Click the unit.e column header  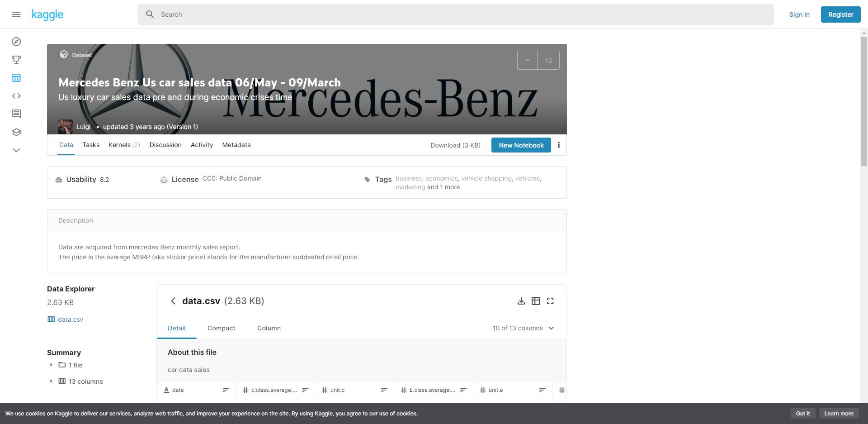tap(495, 390)
